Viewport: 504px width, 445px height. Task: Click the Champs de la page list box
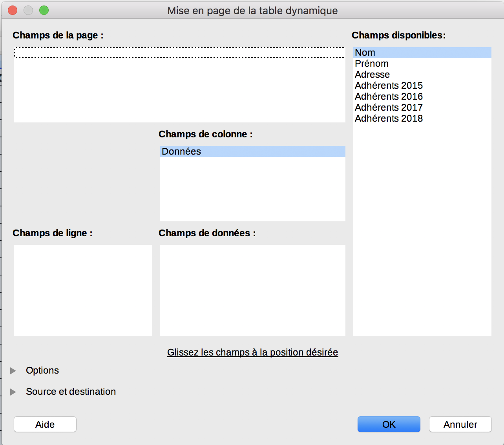(x=180, y=85)
